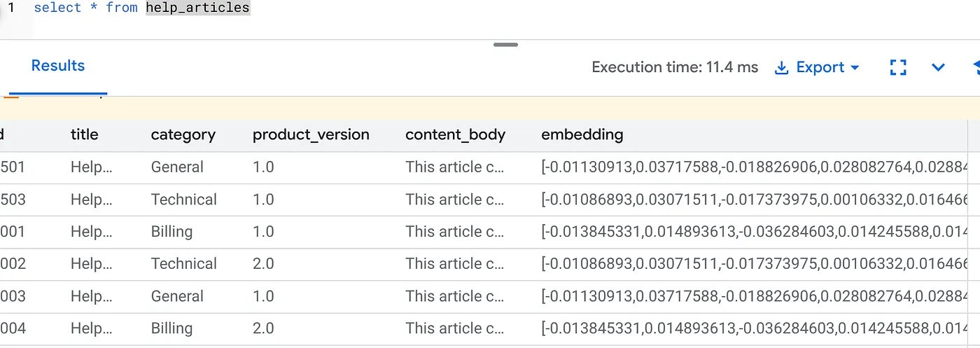Select the General cell in first row
Screen dimensions: 980x348
tap(177, 167)
